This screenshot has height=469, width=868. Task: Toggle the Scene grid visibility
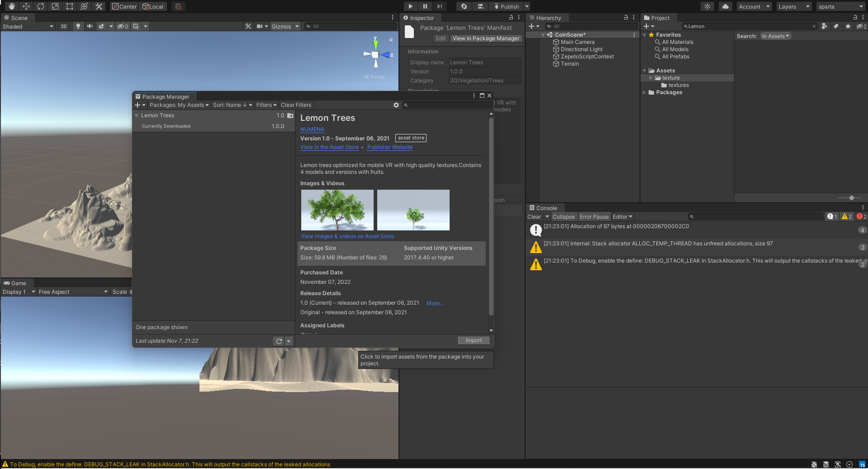(x=136, y=26)
